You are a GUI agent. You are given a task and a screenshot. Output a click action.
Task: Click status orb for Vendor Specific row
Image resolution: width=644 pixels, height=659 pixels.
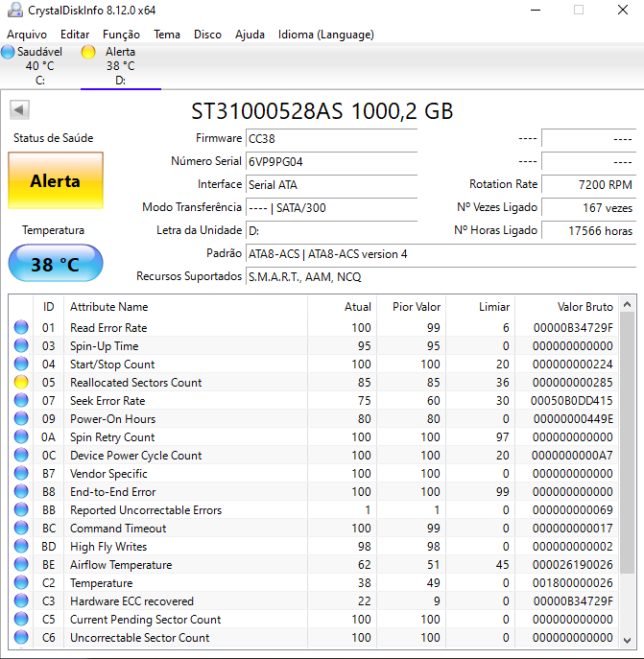21,473
